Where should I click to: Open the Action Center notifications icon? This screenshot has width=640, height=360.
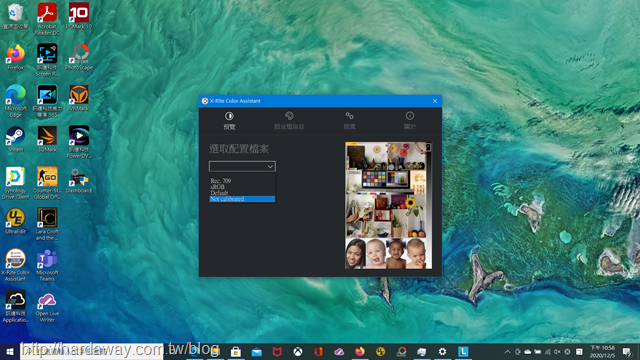pyautogui.click(x=627, y=351)
